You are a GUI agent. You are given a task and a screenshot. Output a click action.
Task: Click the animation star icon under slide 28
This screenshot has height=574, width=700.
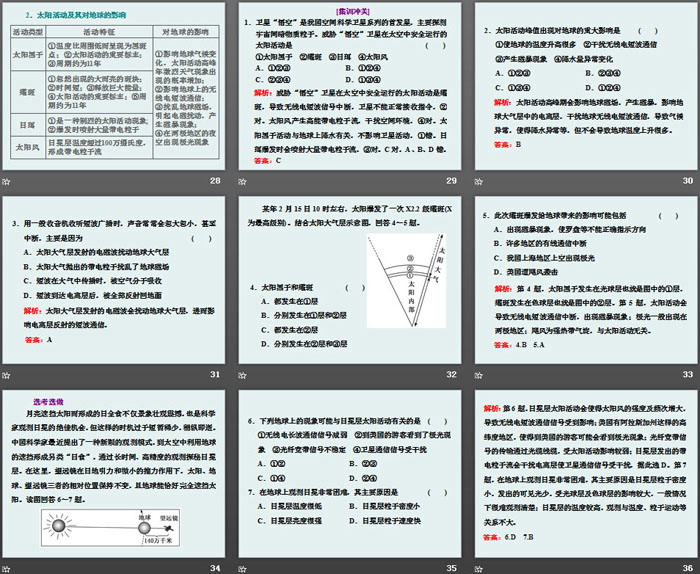point(6,182)
